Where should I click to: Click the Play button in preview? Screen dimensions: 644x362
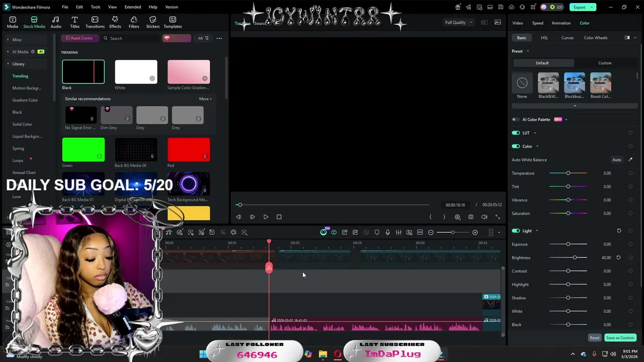point(266,217)
